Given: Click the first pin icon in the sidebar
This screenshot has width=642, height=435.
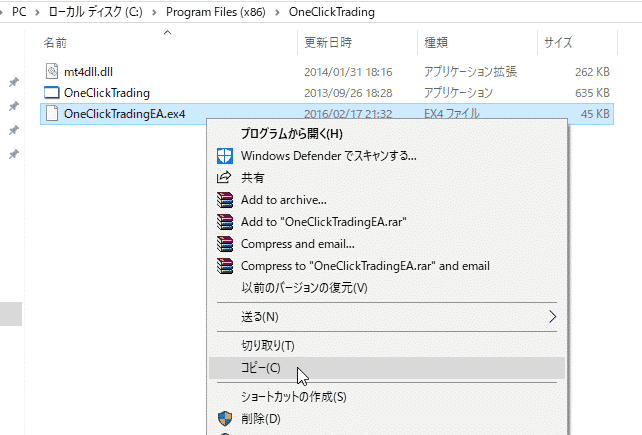Looking at the screenshot, I should (x=14, y=82).
